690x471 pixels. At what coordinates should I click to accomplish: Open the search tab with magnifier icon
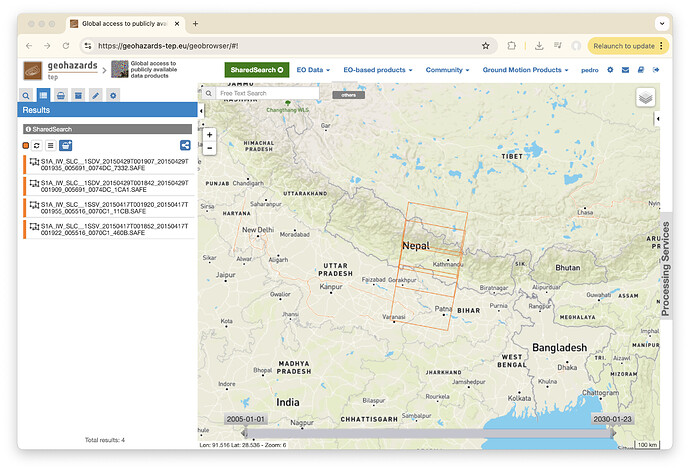26,96
